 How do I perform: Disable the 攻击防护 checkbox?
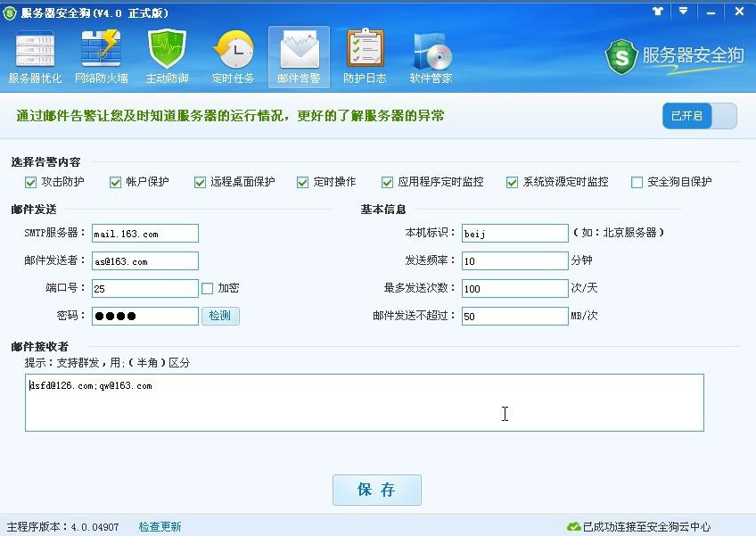[29, 181]
